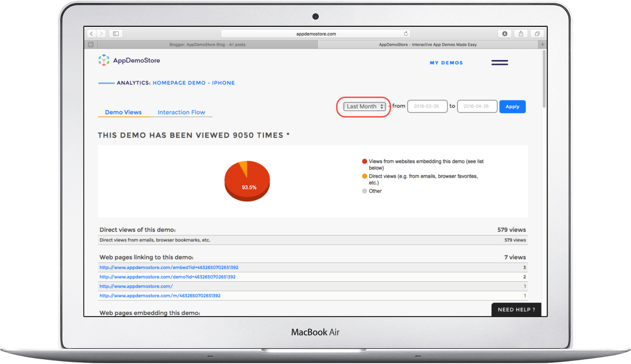Select the Interaction Flow tab

181,112
